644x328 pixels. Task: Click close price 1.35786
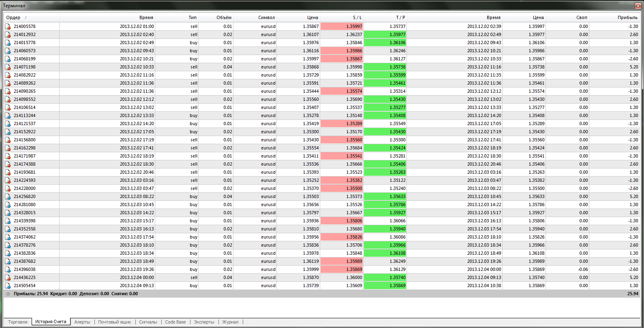[536, 204]
